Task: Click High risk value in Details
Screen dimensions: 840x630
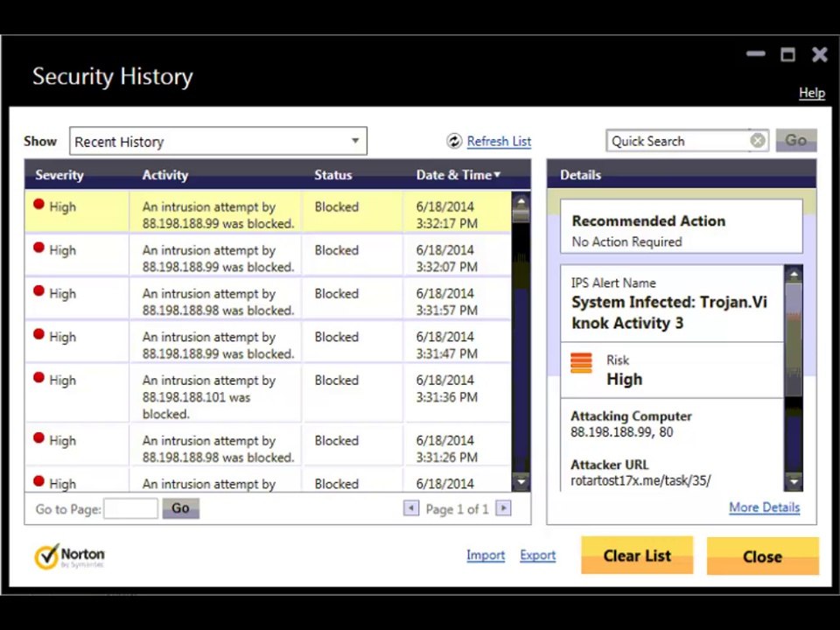Action: coord(624,379)
